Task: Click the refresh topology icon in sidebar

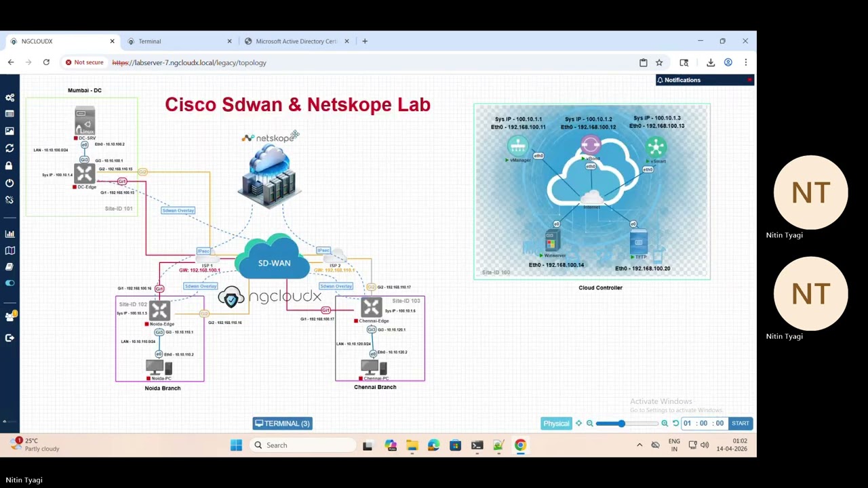Action: click(x=9, y=148)
